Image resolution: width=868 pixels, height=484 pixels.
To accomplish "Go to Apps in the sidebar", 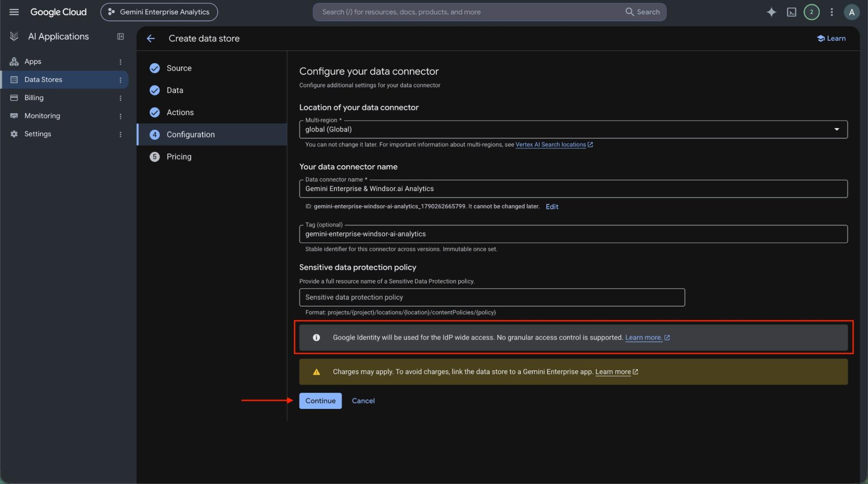I will (x=33, y=61).
